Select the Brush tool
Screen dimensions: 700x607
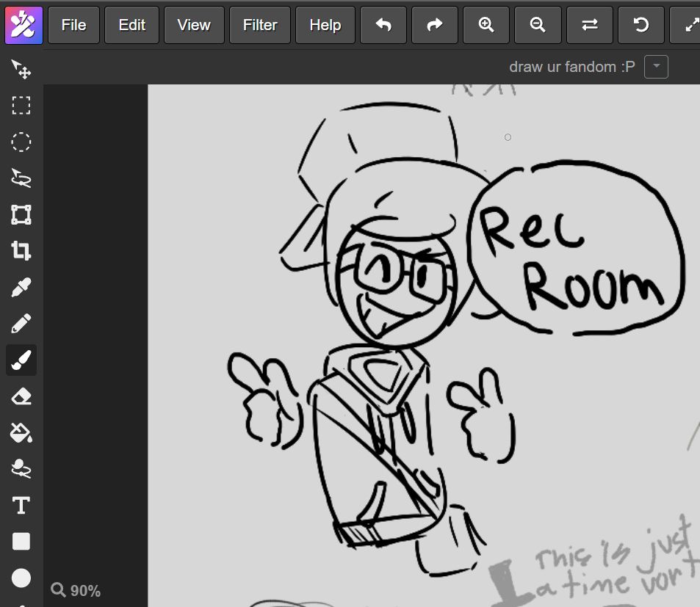click(21, 360)
